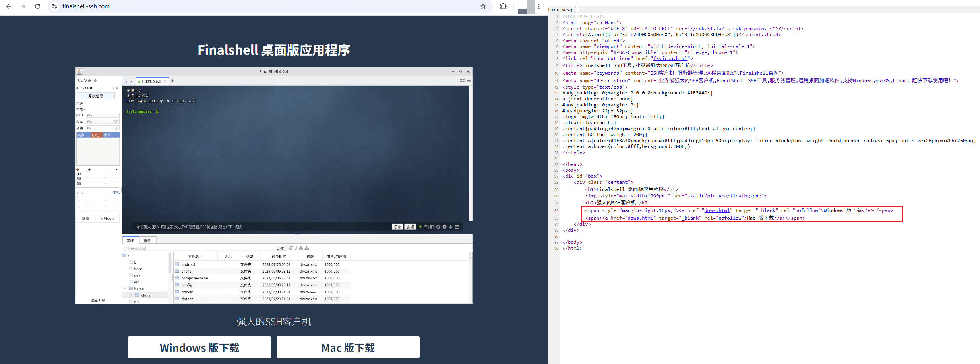This screenshot has width=980, height=364.
Task: Click the file panel download icon
Action: tap(301, 248)
